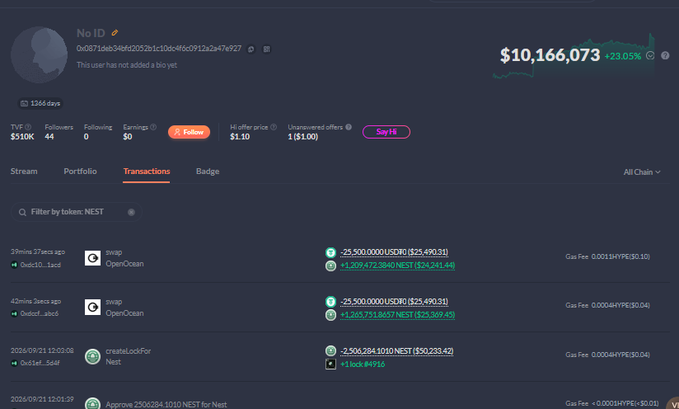Click the chain icon beside hash 0xdc10...1acd

pyautogui.click(x=14, y=265)
